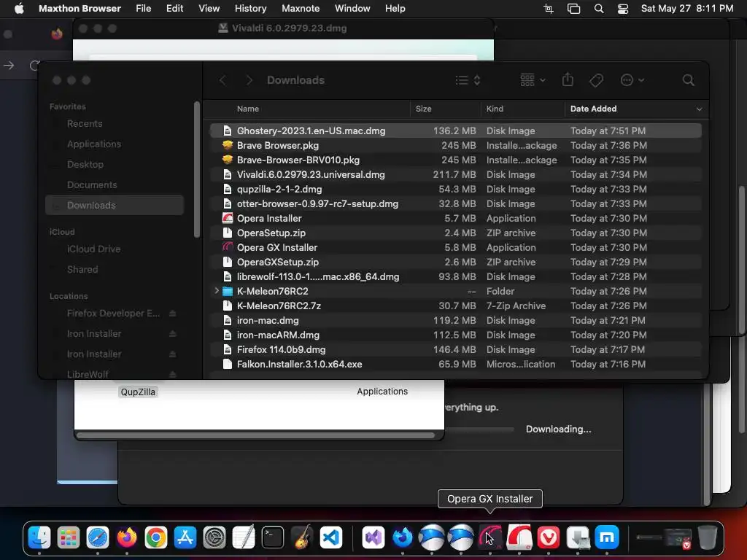Click the horizontal scrollbar in QupZilla window

(x=255, y=435)
